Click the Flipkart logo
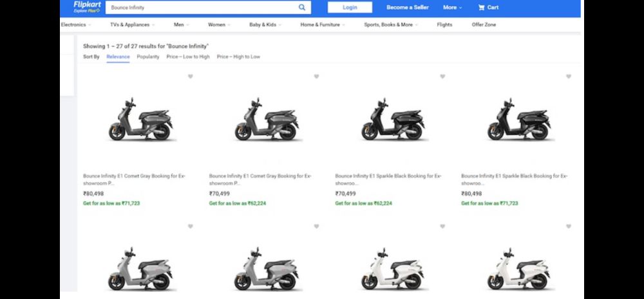The height and width of the screenshot is (299, 644). [x=86, y=7]
